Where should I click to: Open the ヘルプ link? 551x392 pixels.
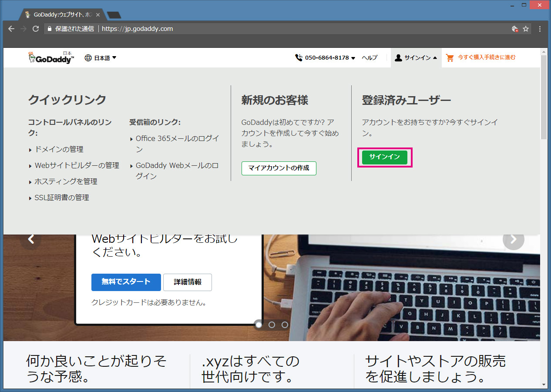370,58
